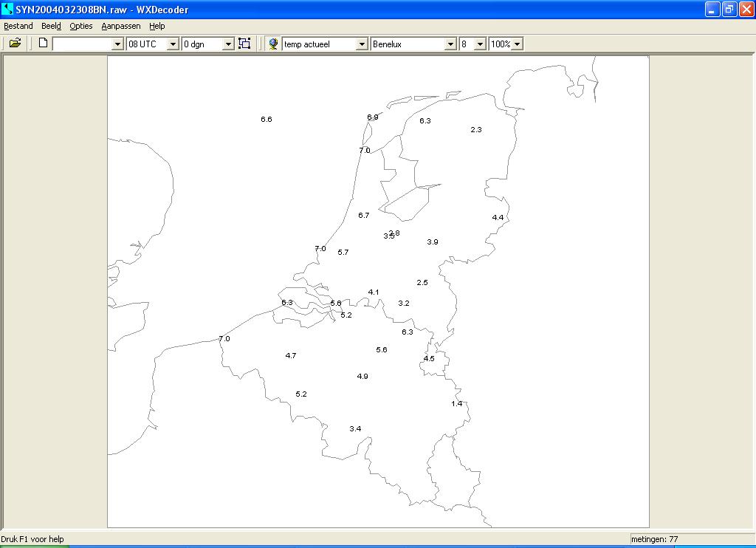Click the fit-to-window frame icon
756x548 pixels.
pos(244,44)
